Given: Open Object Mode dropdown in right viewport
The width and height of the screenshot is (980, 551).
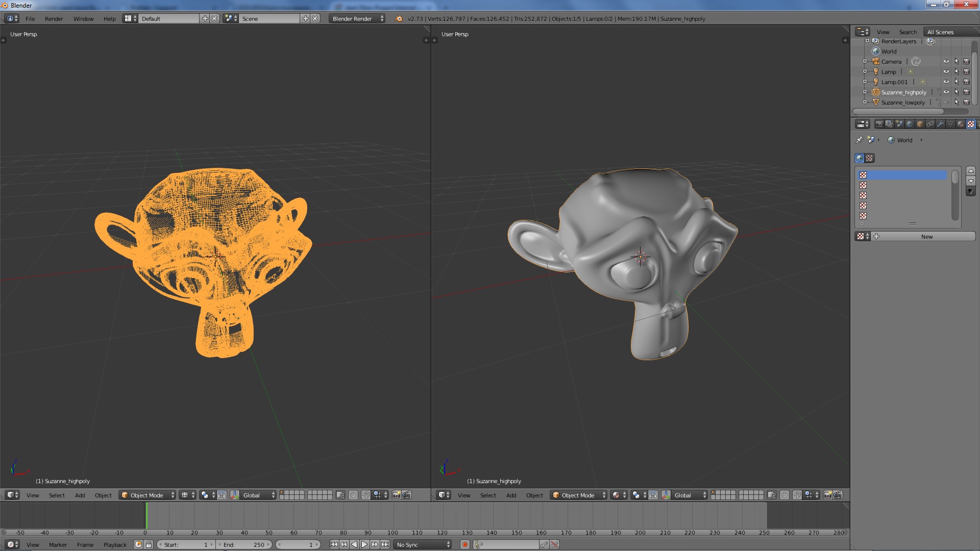Looking at the screenshot, I should pyautogui.click(x=579, y=495).
